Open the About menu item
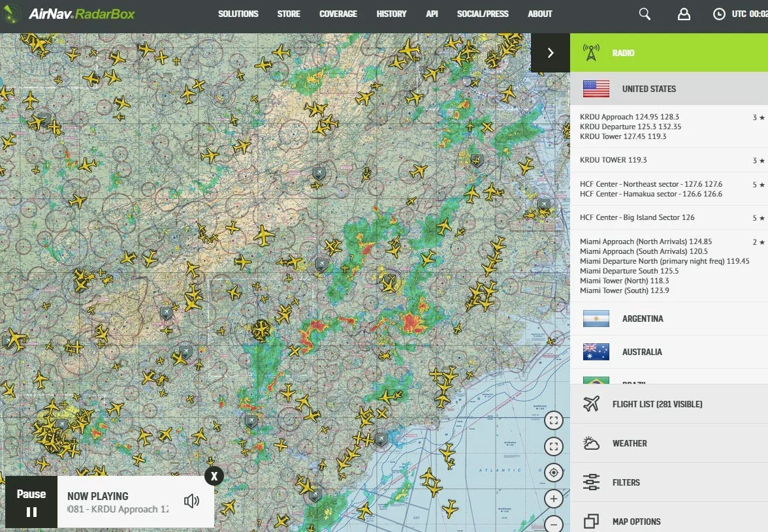Viewport: 768px width, 532px height. pos(539,14)
